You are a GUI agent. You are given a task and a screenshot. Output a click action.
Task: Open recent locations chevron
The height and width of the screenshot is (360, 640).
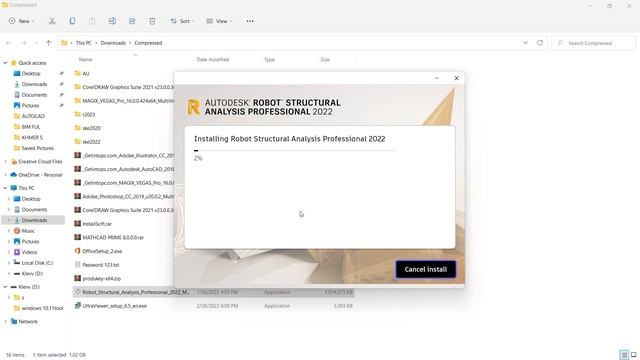click(36, 43)
